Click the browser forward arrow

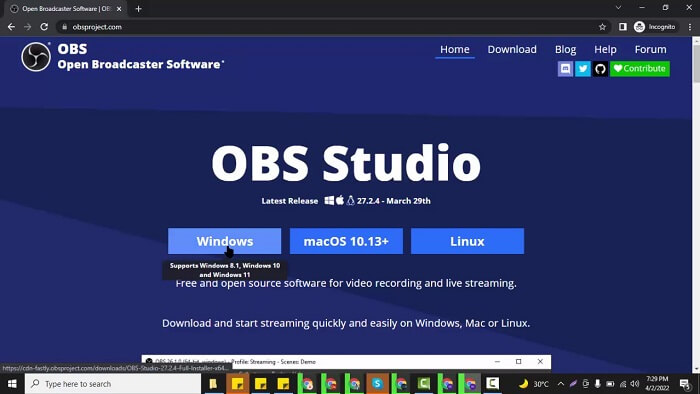pos(28,27)
